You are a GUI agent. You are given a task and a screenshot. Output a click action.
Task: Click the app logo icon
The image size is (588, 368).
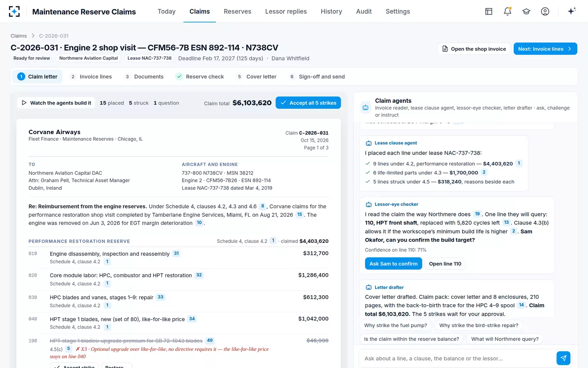[x=14, y=11]
